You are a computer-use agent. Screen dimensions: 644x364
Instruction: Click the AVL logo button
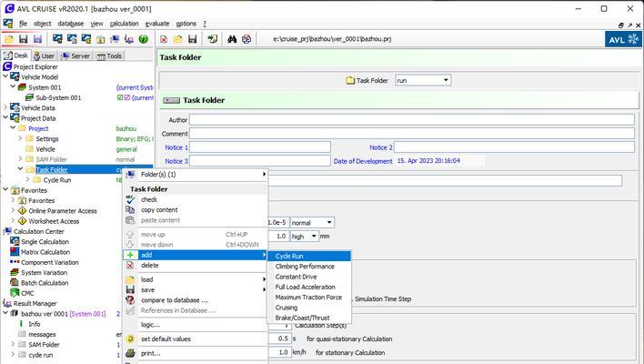click(x=623, y=39)
